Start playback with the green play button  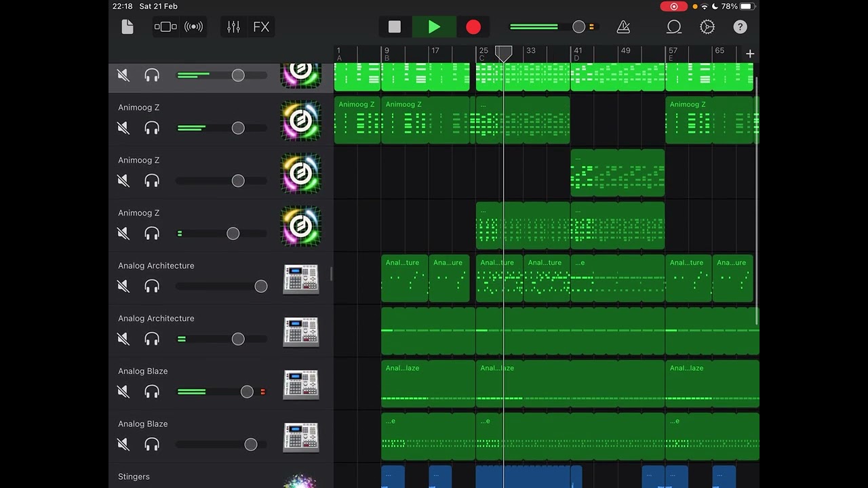pos(434,27)
